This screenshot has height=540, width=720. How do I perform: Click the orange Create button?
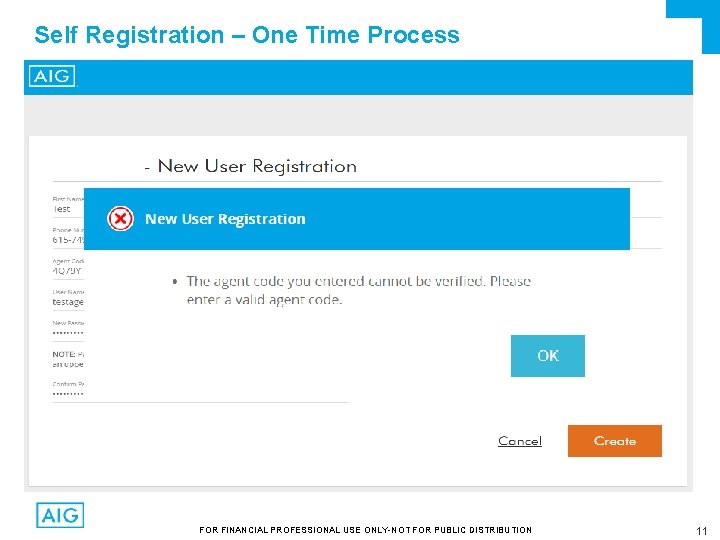(614, 441)
